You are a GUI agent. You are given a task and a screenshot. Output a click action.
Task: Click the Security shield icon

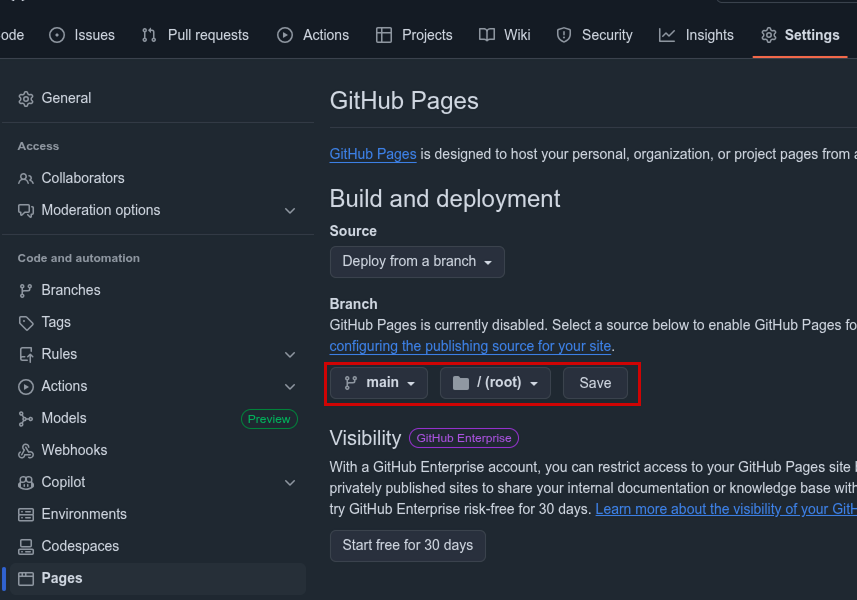pyautogui.click(x=563, y=36)
